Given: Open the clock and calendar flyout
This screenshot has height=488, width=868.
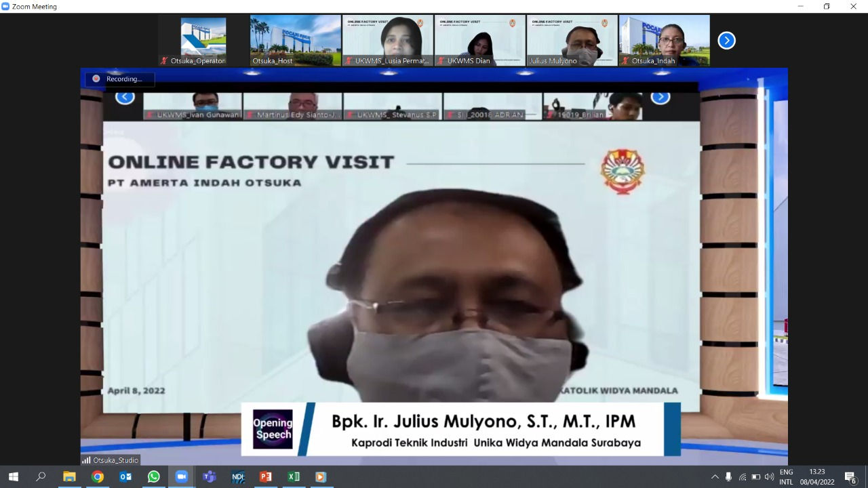Looking at the screenshot, I should (817, 476).
